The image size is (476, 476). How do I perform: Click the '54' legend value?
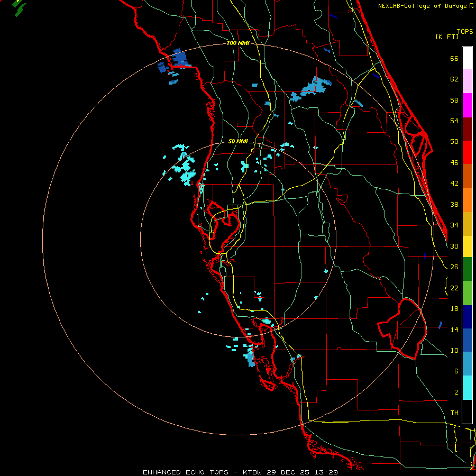tap(454, 121)
